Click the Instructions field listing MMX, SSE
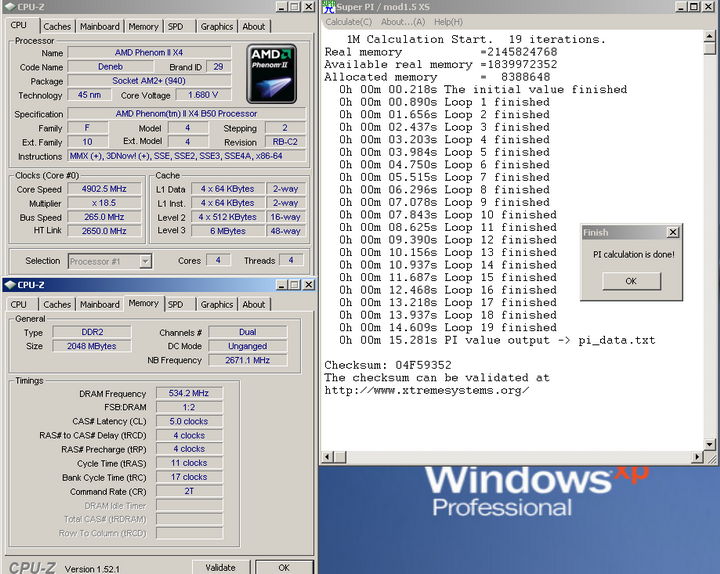The image size is (720, 574). point(186,156)
